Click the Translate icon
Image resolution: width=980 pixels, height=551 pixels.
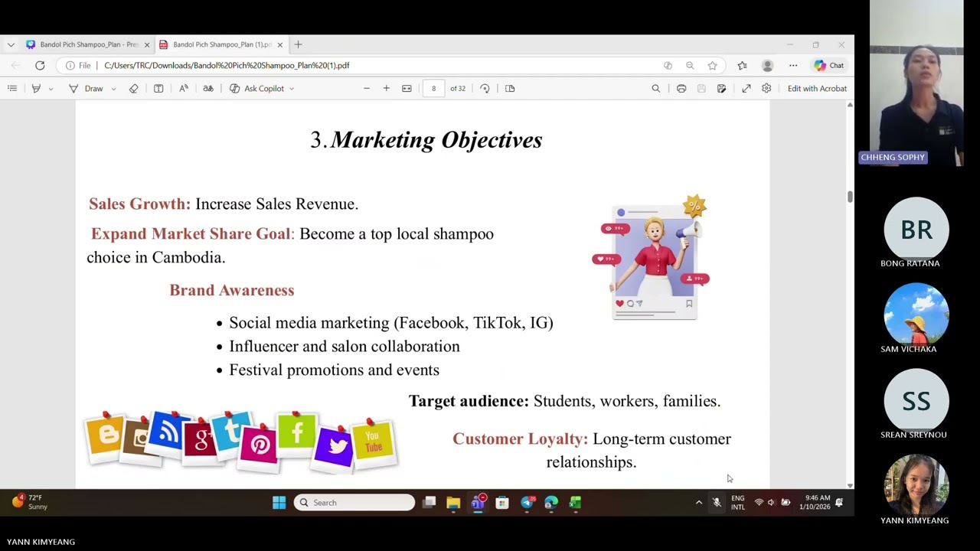point(208,89)
